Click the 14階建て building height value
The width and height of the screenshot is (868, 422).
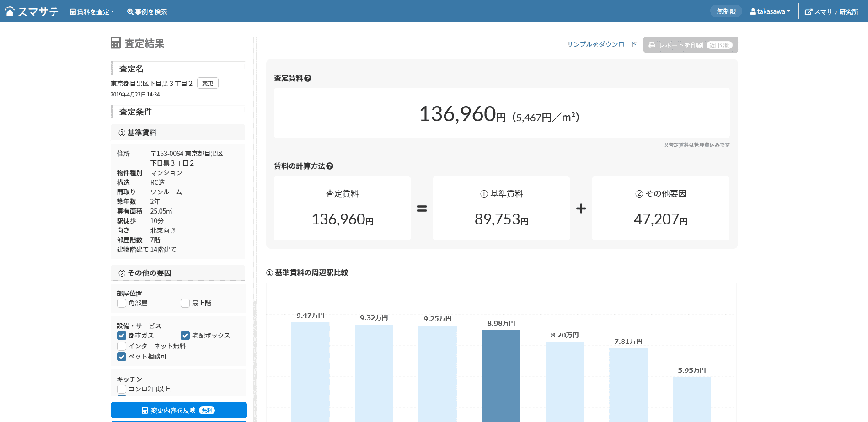tap(163, 250)
